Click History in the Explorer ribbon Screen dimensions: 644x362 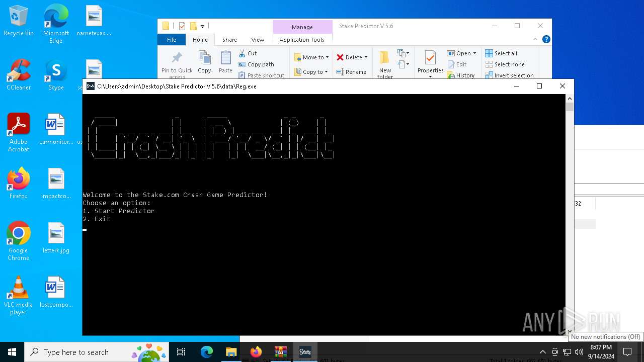click(460, 75)
